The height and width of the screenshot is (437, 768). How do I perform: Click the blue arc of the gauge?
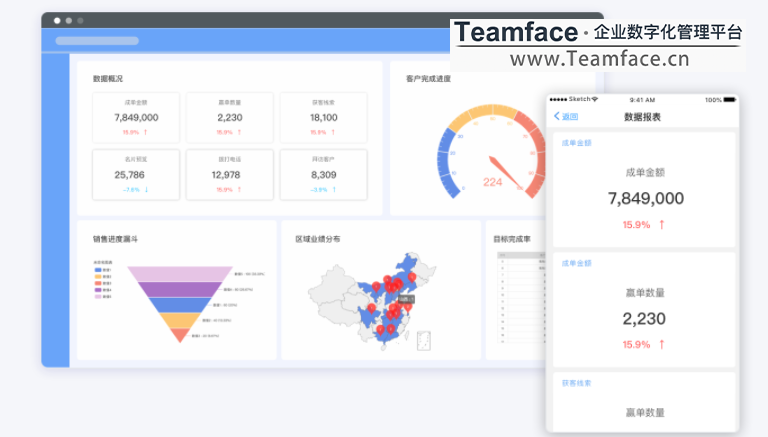445,162
